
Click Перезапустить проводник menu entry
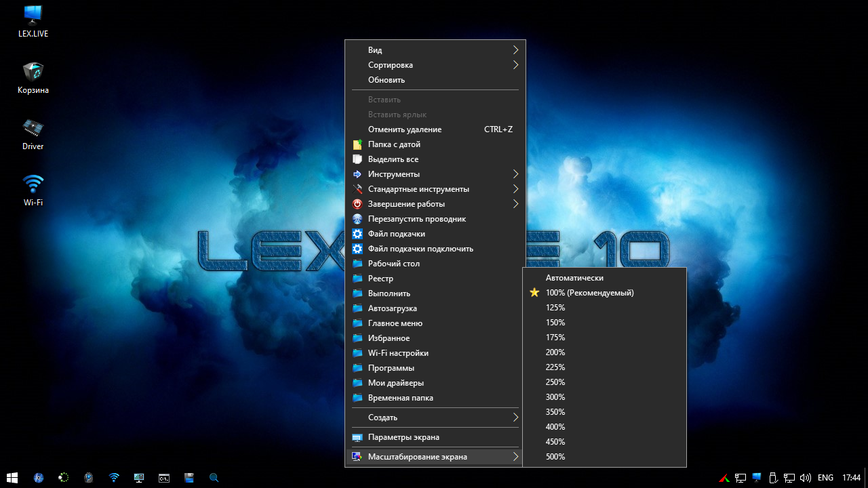click(416, 219)
